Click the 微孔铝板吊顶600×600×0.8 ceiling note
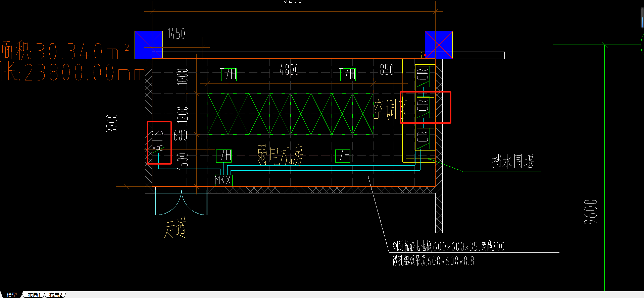 coord(434,261)
